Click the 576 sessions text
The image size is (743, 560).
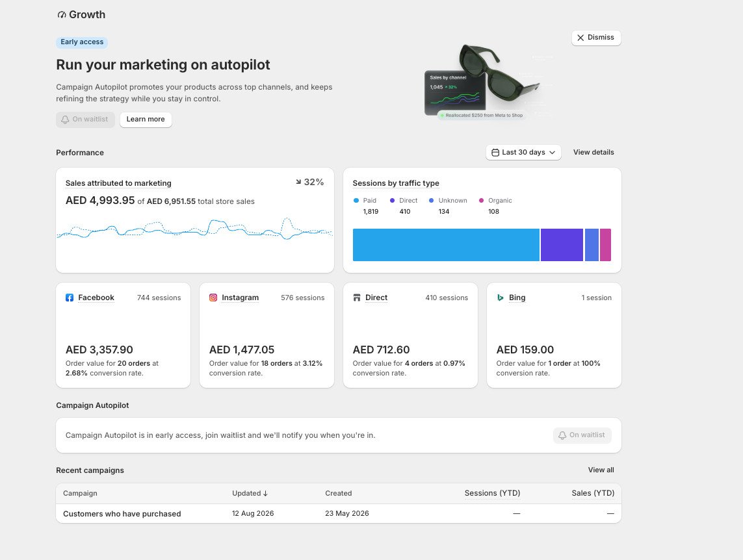302,298
